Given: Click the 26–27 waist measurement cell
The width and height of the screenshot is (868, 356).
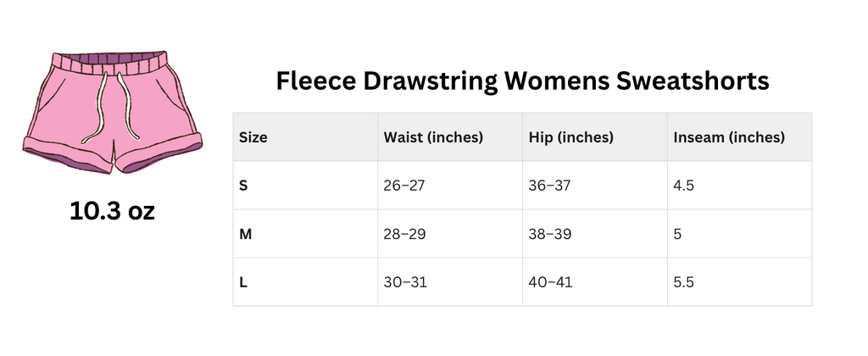Looking at the screenshot, I should 404,185.
